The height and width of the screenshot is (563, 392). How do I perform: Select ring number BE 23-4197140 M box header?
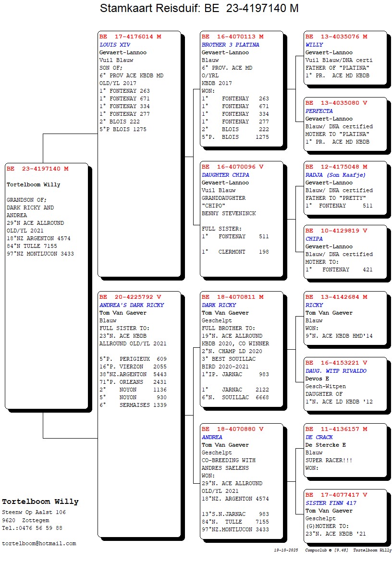pos(37,169)
